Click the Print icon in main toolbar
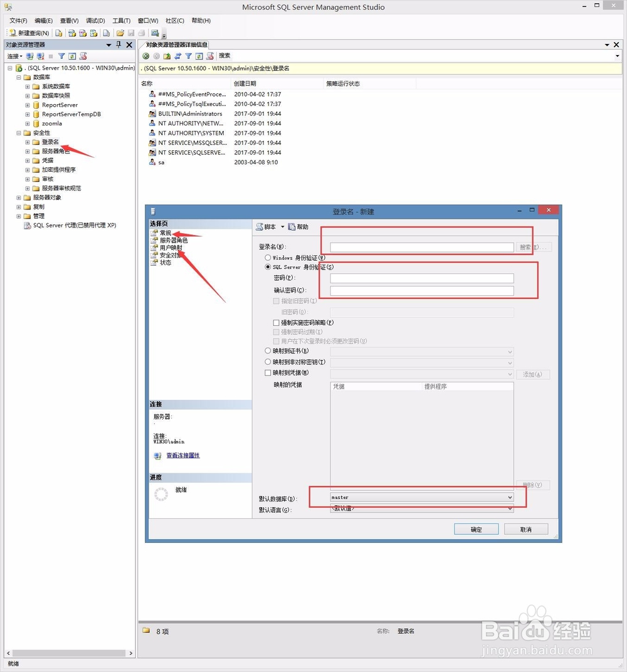The width and height of the screenshot is (627, 672). [x=142, y=33]
